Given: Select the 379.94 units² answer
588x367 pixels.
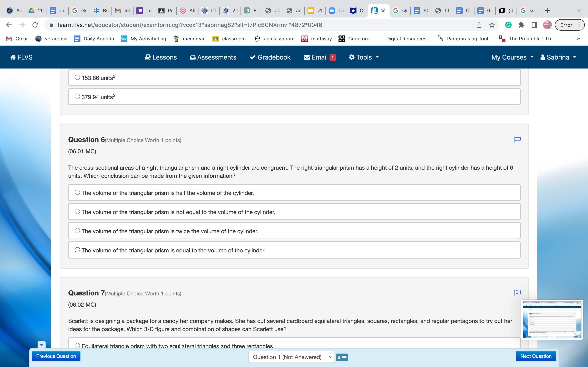Looking at the screenshot, I should coord(77,97).
